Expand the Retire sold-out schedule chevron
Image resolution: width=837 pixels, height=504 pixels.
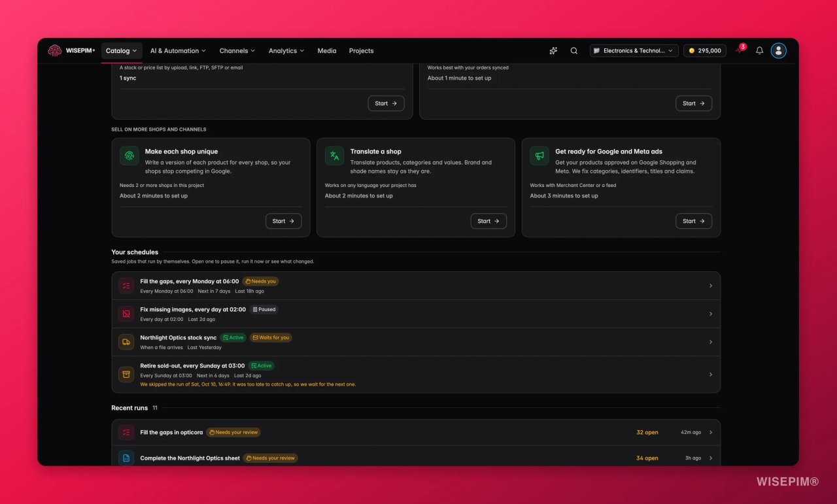(x=711, y=375)
